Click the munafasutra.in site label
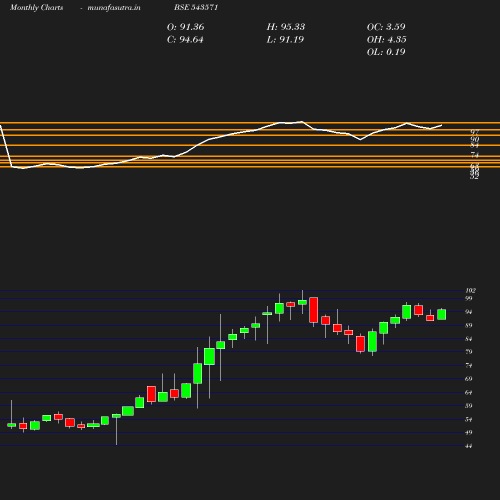The height and width of the screenshot is (500, 500). click(x=114, y=7)
